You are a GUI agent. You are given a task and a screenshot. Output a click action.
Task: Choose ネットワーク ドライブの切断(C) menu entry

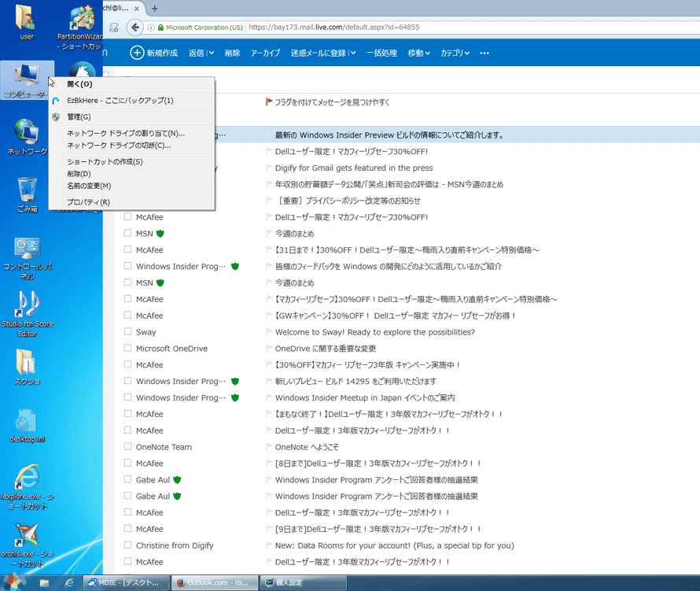pos(131,145)
